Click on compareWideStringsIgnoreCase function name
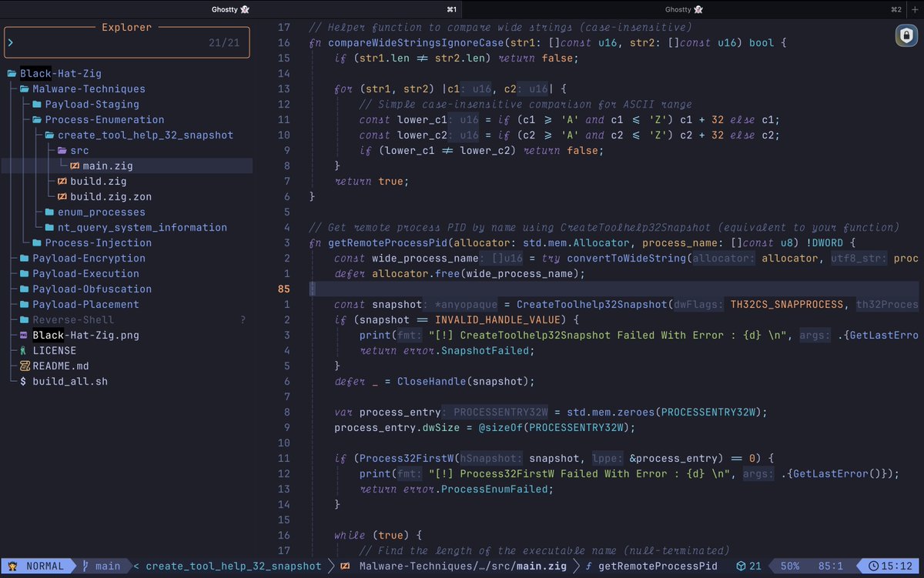924x578 pixels. (416, 42)
